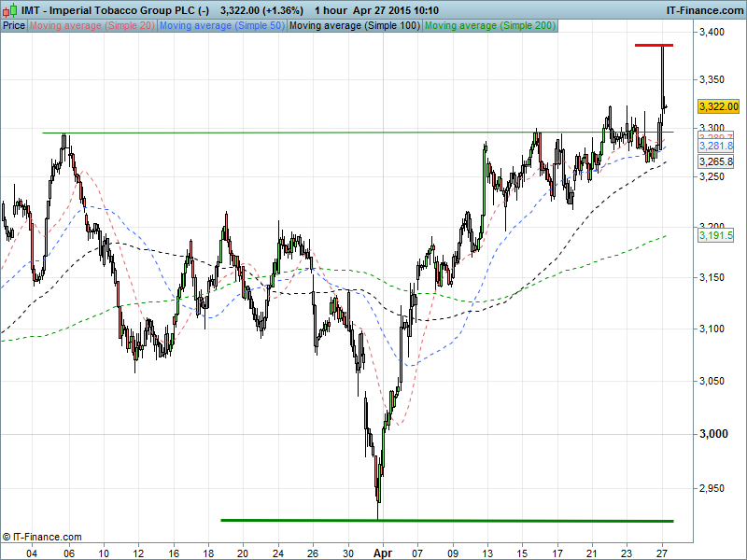Select the thick green support line at bottom

point(446,520)
